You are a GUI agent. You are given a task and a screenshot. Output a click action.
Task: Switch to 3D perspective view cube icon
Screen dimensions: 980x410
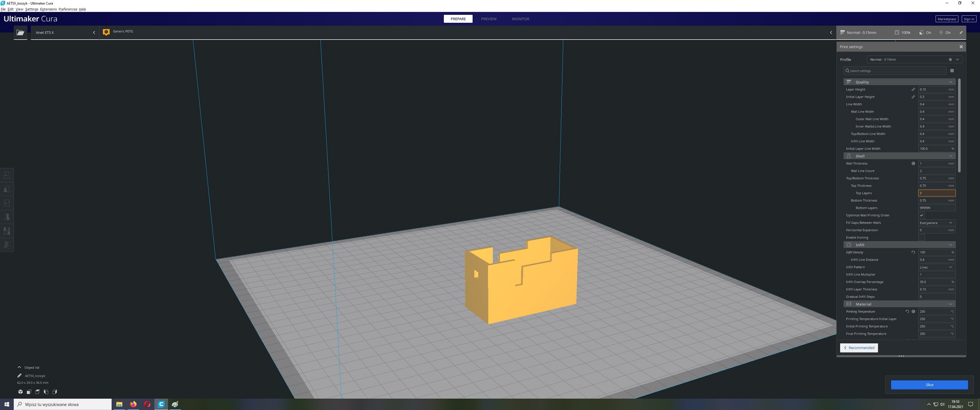pyautogui.click(x=20, y=392)
